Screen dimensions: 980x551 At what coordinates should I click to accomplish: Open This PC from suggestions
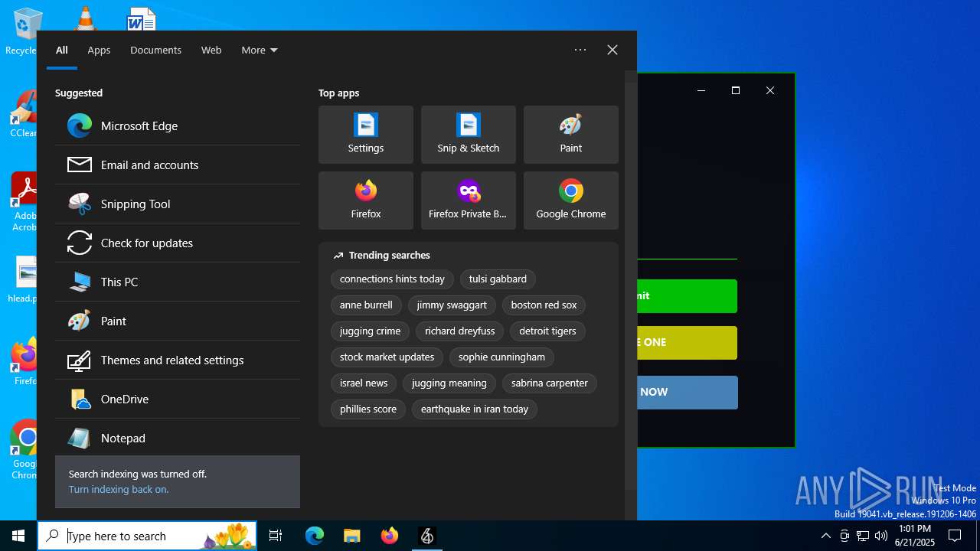click(178, 282)
